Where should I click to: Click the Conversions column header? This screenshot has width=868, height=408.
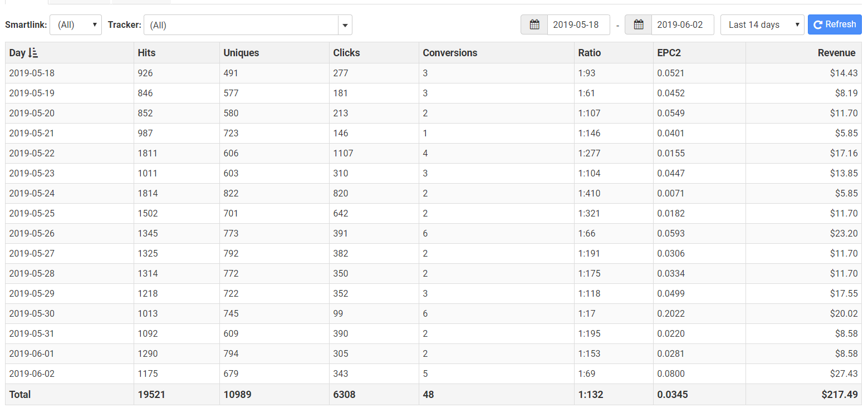450,53
